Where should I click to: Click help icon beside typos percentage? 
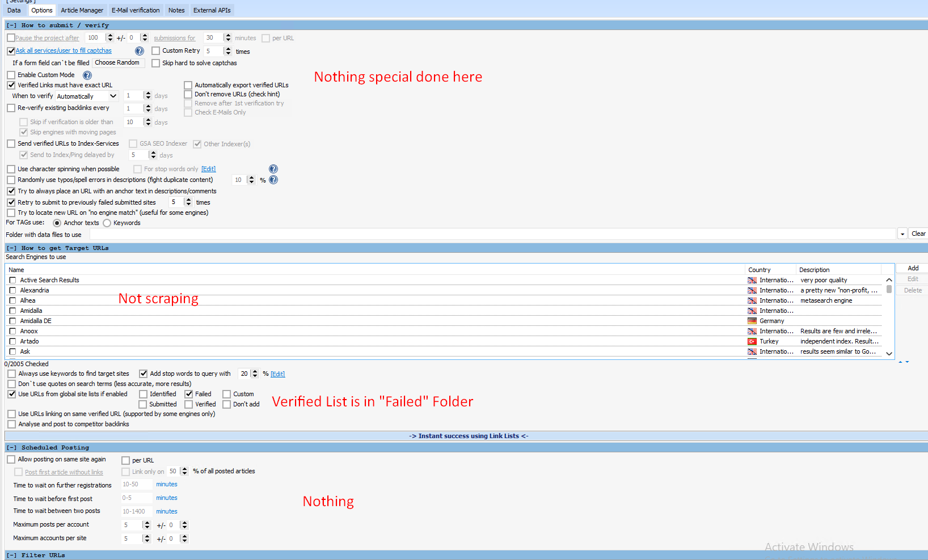tap(273, 180)
